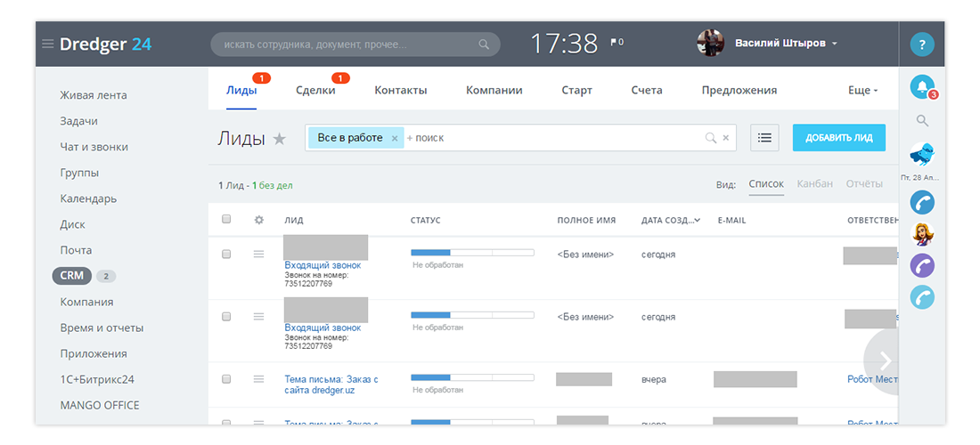Click the list settings button beside search
The height and width of the screenshot is (445, 980).
[x=765, y=138]
